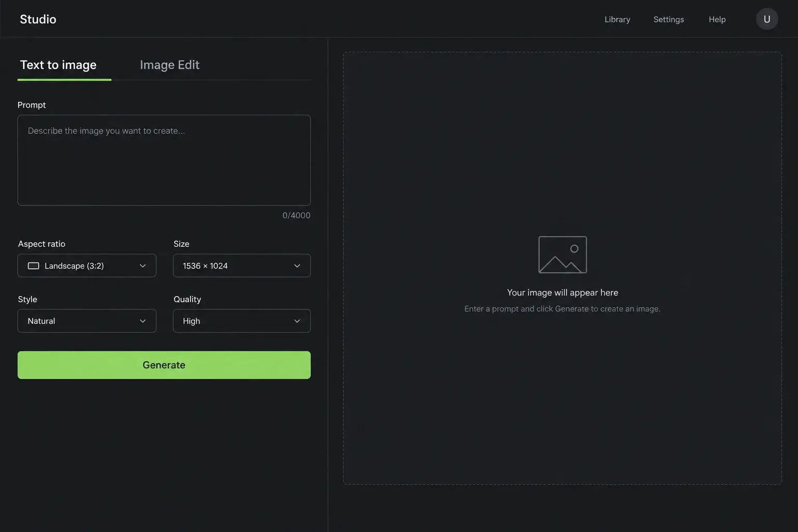This screenshot has width=798, height=532.
Task: Click the user avatar icon labeled U
Action: tap(766, 19)
